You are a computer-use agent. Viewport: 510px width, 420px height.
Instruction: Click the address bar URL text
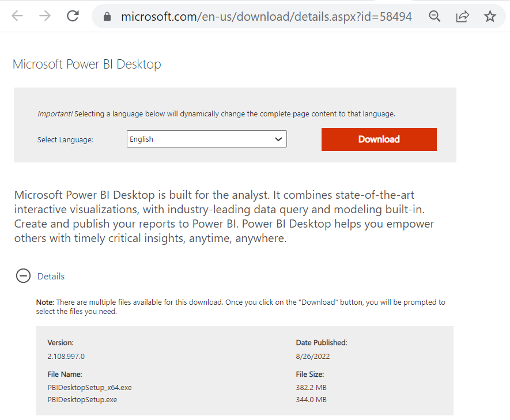[x=266, y=17]
